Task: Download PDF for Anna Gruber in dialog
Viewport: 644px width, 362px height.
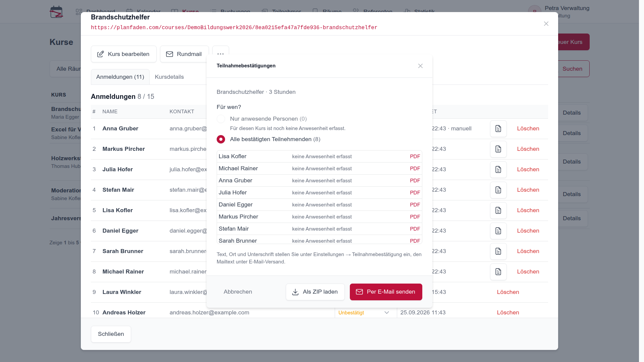Action: [x=415, y=181]
